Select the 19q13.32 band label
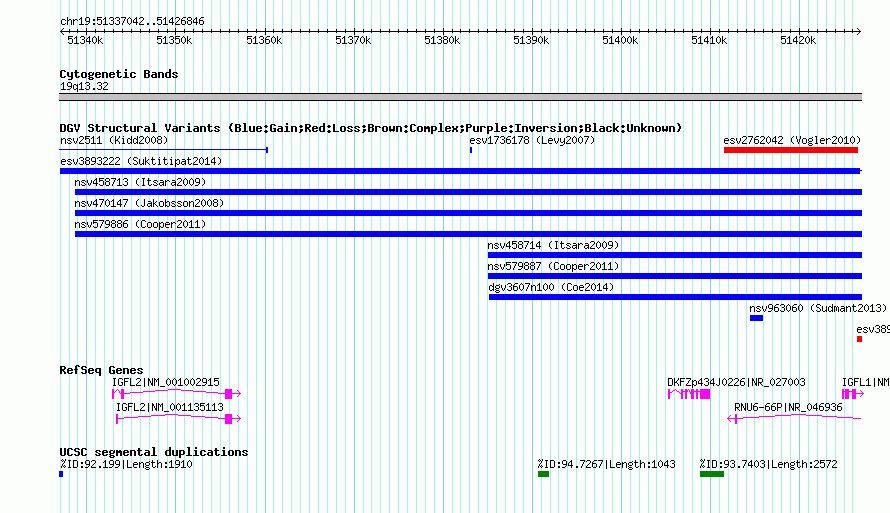 [x=84, y=86]
